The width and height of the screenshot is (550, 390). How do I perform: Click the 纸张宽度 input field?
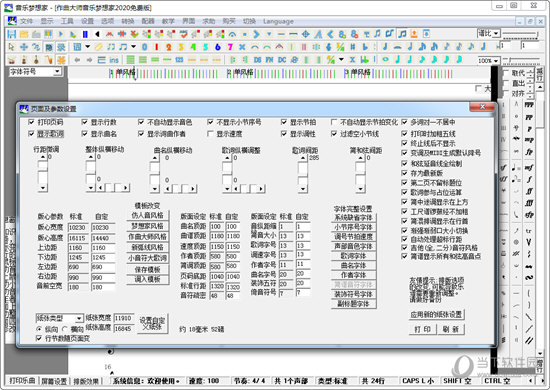click(x=123, y=318)
